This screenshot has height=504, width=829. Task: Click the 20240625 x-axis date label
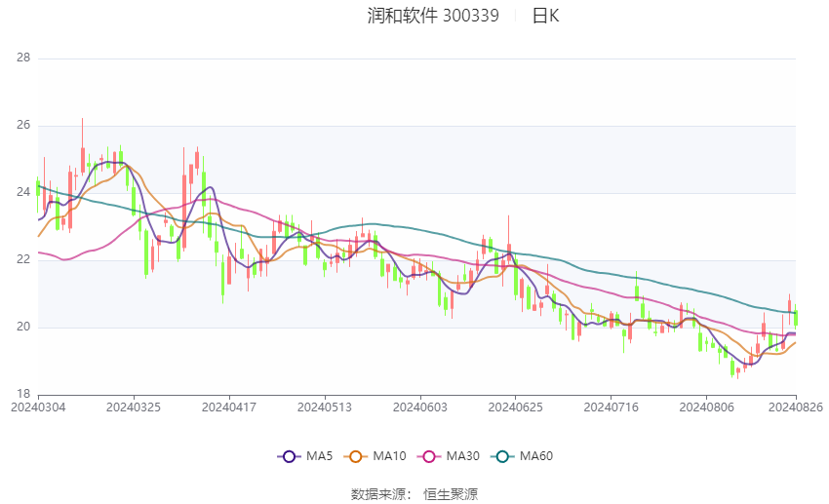(x=516, y=407)
